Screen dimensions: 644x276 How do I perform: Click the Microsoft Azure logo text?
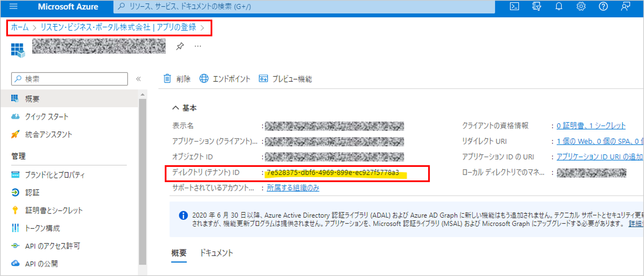point(68,6)
